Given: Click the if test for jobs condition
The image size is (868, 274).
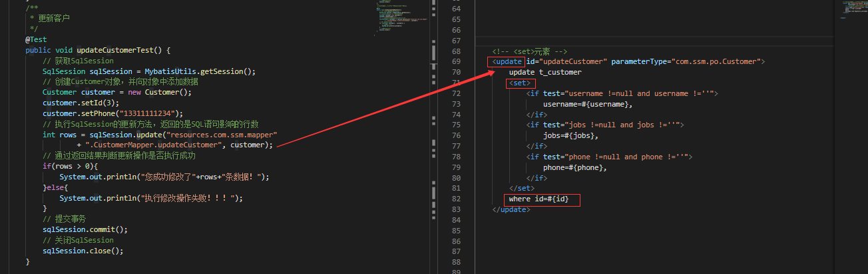Looking at the screenshot, I should 605,125.
